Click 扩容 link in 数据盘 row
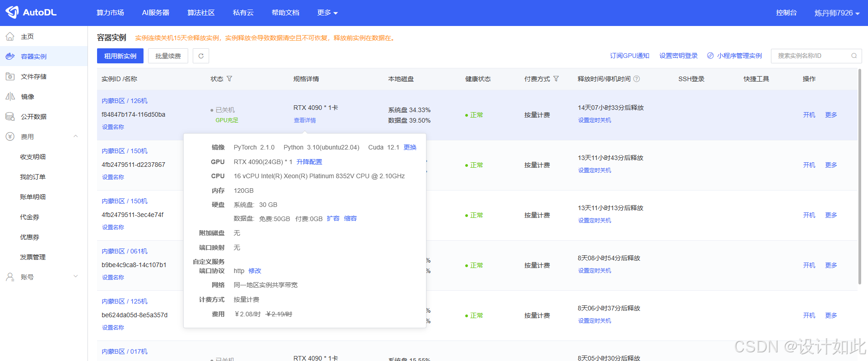Screen dimensions: 868x361 [333, 219]
